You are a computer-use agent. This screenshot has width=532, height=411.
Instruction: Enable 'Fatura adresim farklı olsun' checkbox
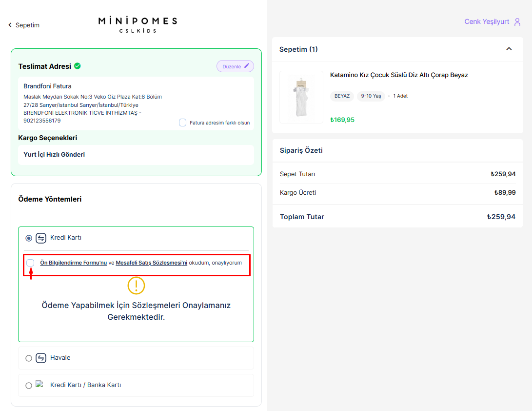click(182, 123)
